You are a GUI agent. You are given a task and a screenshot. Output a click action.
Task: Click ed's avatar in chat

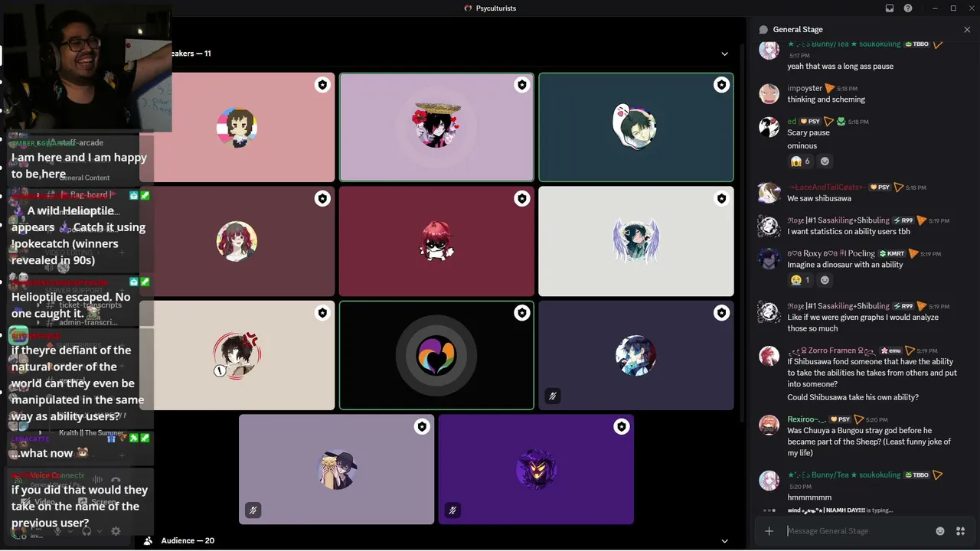click(x=769, y=127)
